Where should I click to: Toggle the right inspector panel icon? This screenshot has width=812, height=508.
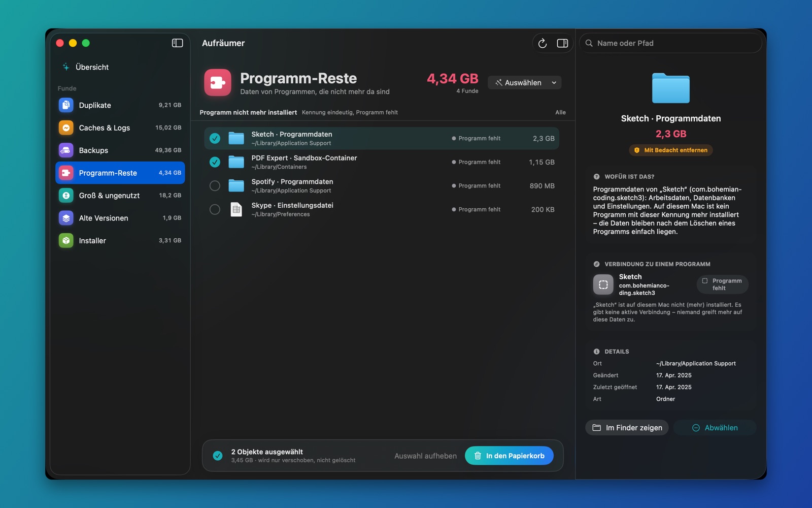tap(562, 43)
